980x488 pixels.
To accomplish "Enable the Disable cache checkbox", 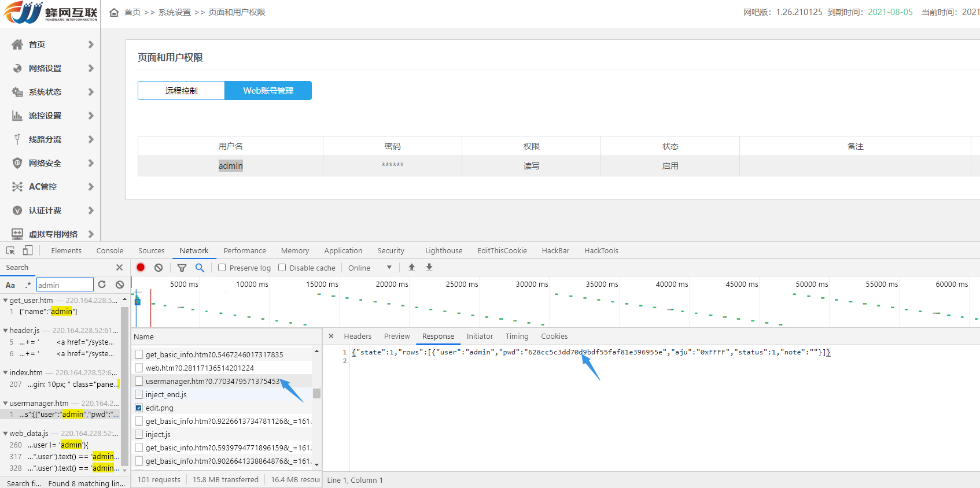I will (282, 268).
